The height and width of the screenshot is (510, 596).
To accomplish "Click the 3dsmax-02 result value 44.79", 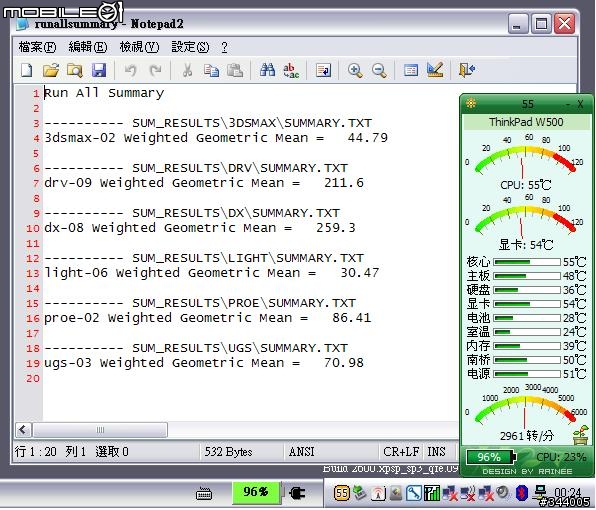I will 368,138.
